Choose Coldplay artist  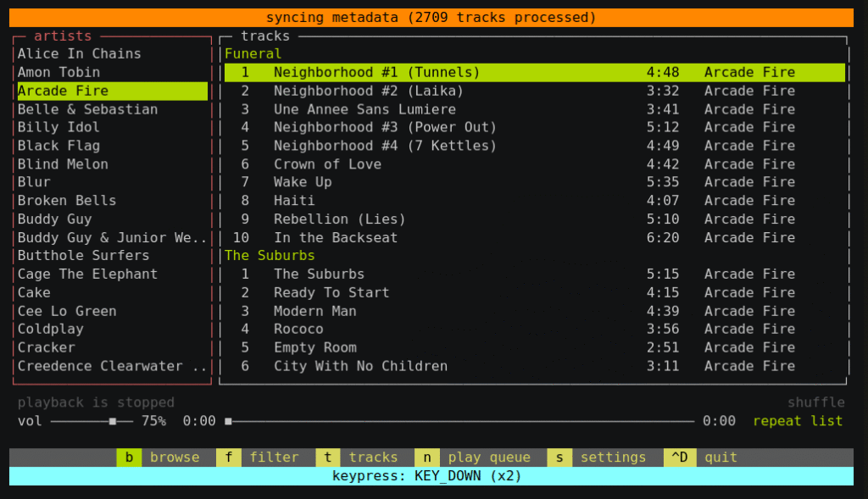click(x=113, y=330)
